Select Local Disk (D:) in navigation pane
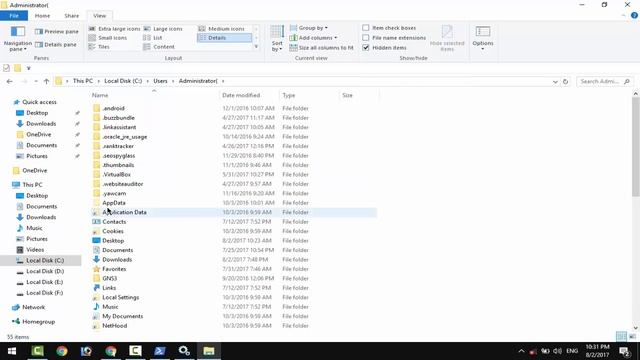The width and height of the screenshot is (640, 360). tap(45, 271)
